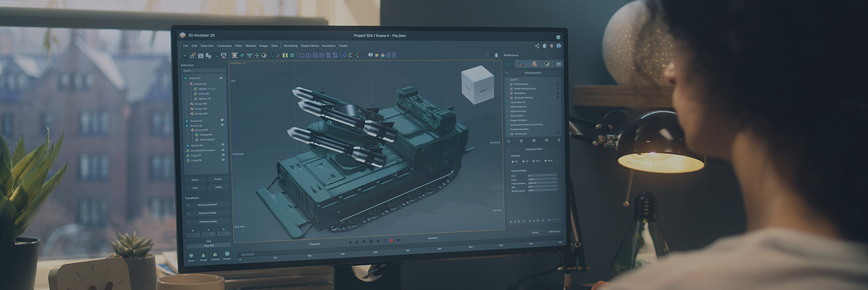Click the Timing button
The image size is (868, 290).
[x=535, y=232]
